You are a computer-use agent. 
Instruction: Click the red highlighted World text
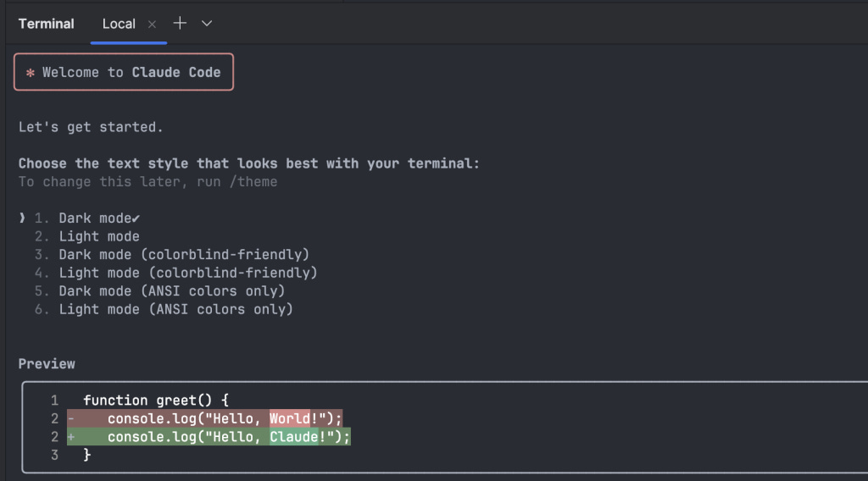[290, 418]
